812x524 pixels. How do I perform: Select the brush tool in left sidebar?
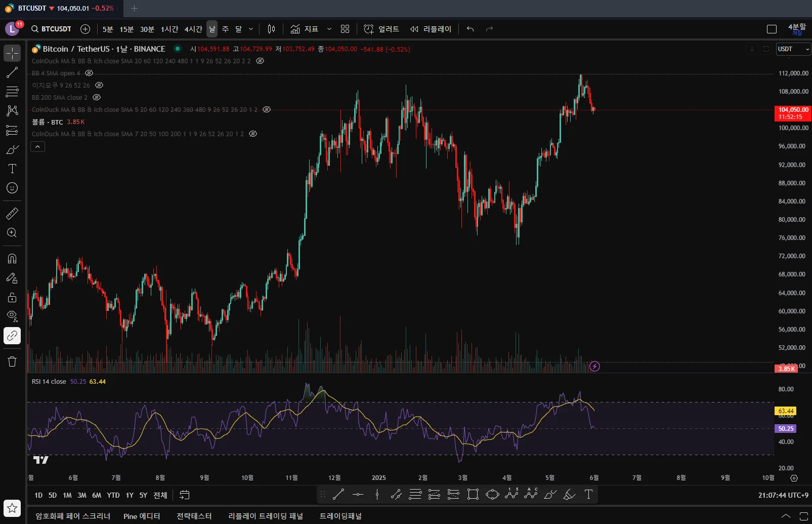pos(12,149)
